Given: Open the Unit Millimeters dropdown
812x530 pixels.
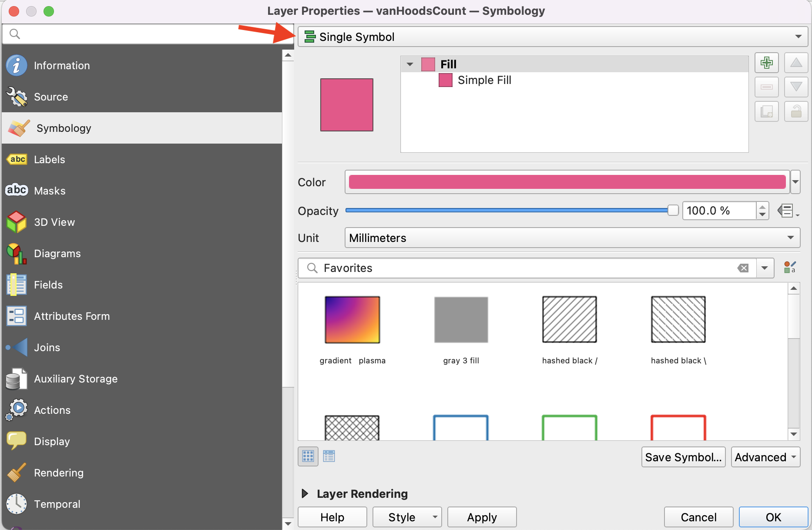Looking at the screenshot, I should (x=572, y=238).
